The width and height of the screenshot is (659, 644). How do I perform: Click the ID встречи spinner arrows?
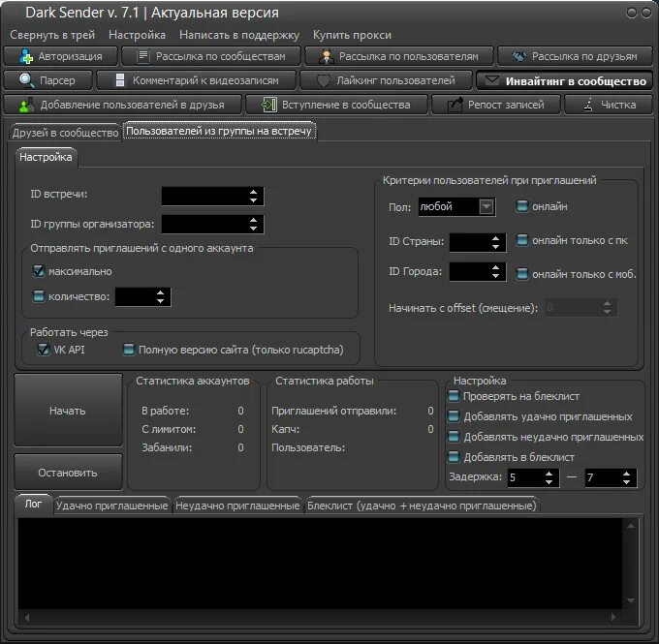tap(253, 197)
